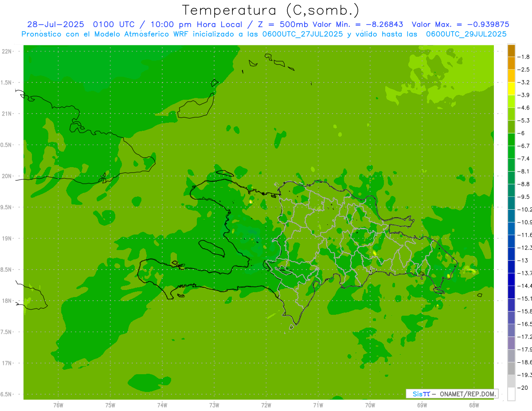
Task: Click the "-20" colorbar value
Action: pyautogui.click(x=523, y=388)
